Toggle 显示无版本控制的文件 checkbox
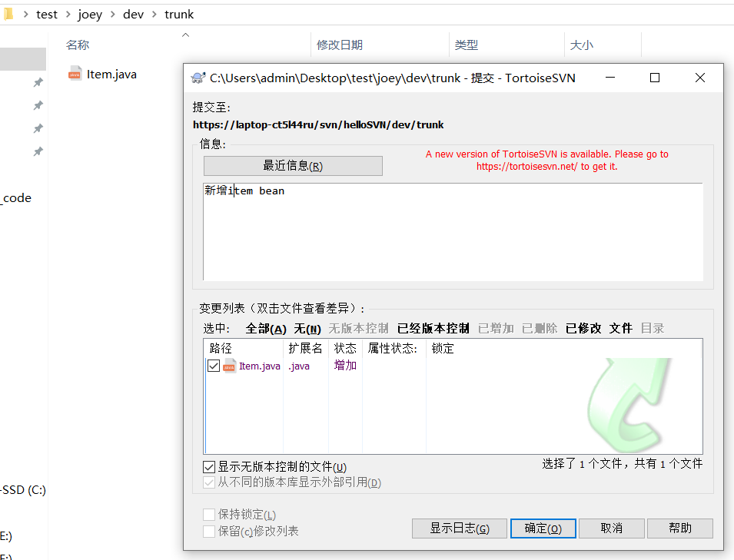 click(209, 467)
